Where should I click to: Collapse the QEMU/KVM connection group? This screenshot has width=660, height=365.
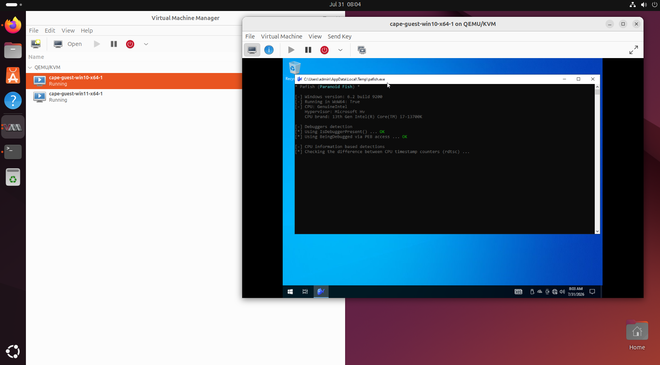(30, 67)
